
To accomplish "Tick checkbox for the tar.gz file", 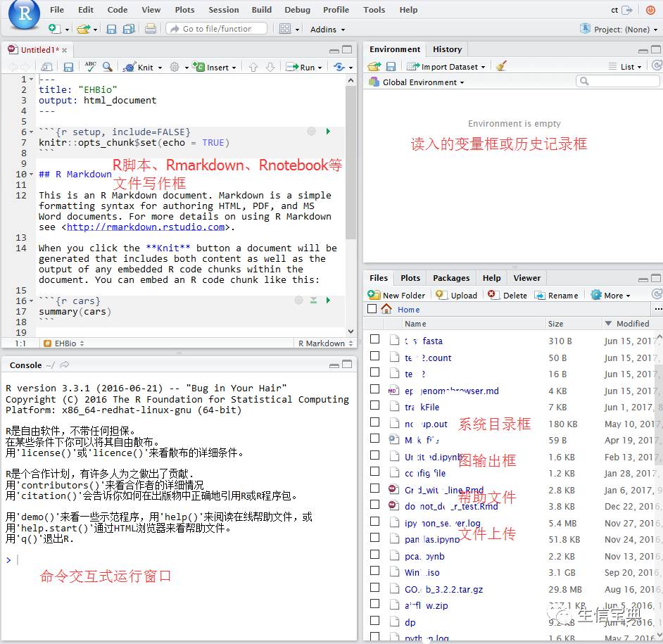I will (x=374, y=587).
